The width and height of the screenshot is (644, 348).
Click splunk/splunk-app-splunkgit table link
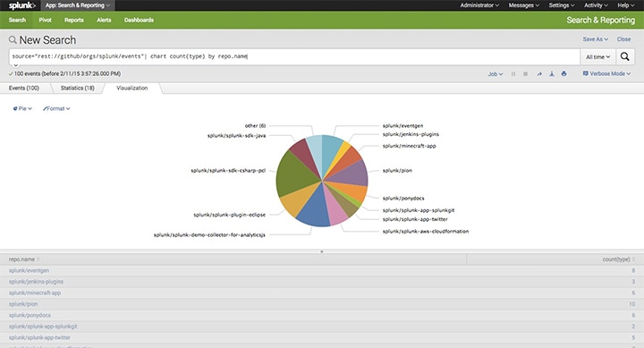[43, 327]
